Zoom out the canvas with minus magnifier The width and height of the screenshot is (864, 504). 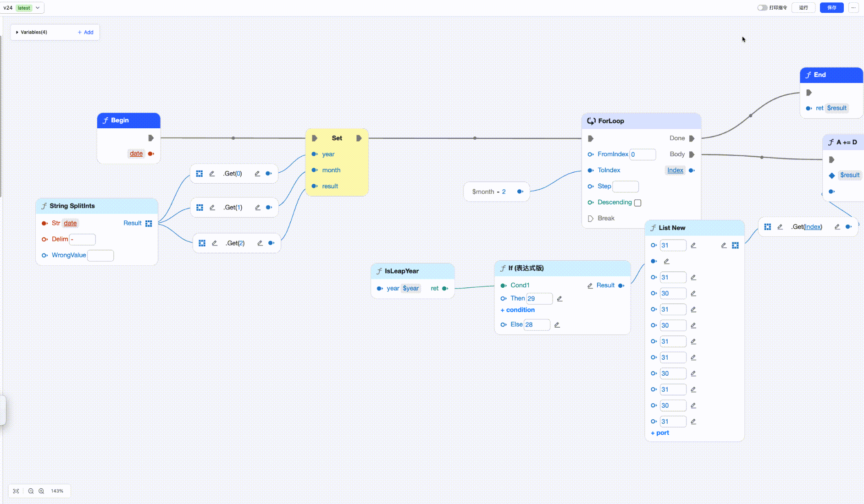click(x=31, y=491)
